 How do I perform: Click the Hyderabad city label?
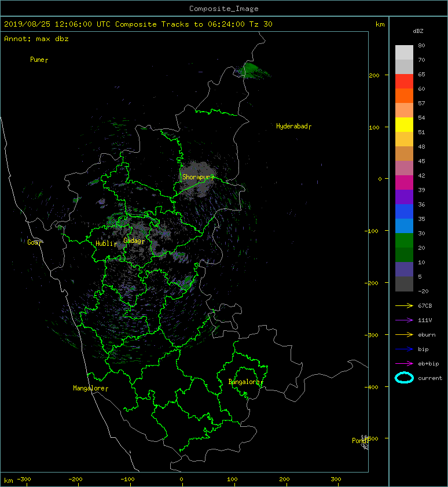293,126
